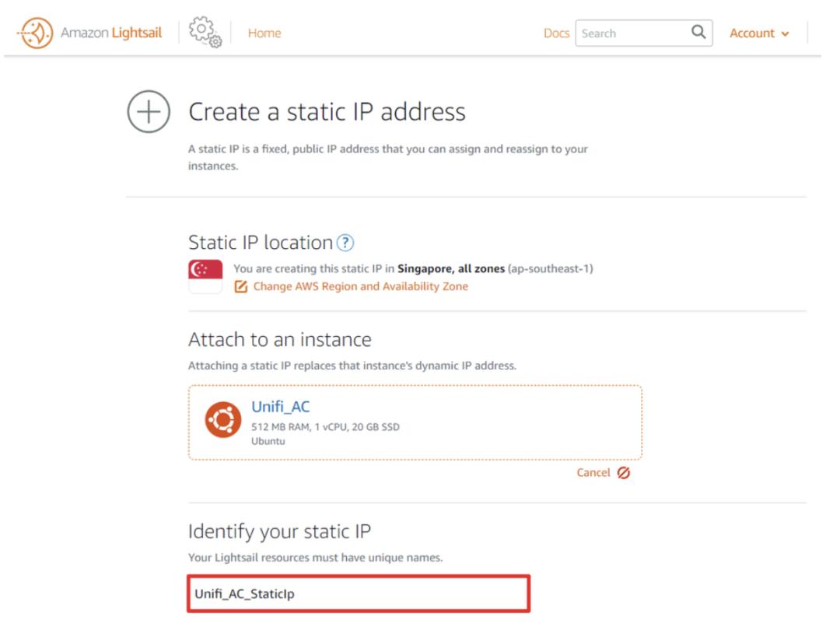Screen dimensions: 840x623
Task: Focus the static IP name field
Action: (x=359, y=594)
